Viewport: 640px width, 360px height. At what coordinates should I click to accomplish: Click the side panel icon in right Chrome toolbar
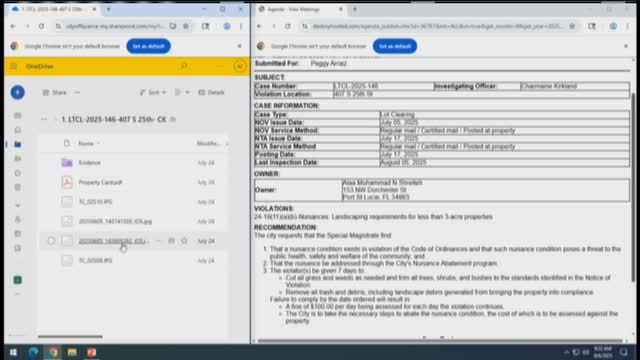[591, 26]
